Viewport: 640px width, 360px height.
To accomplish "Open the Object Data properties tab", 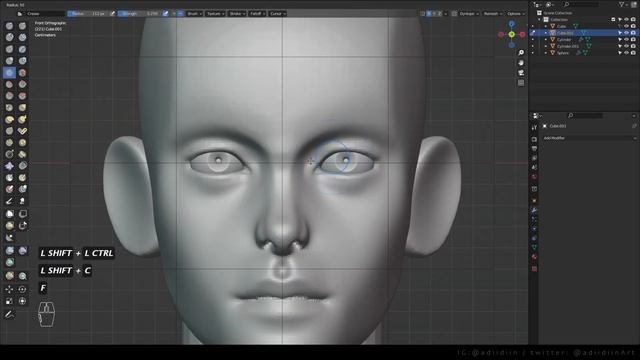I will 534,247.
